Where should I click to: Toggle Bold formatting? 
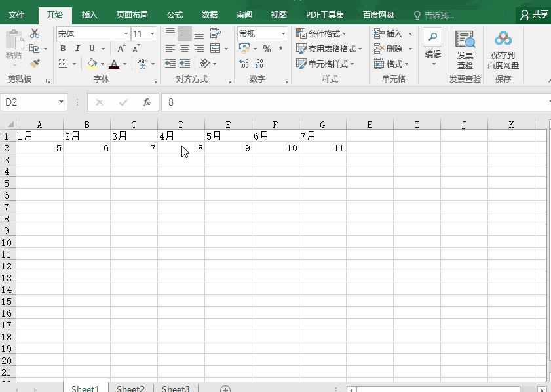(x=63, y=49)
